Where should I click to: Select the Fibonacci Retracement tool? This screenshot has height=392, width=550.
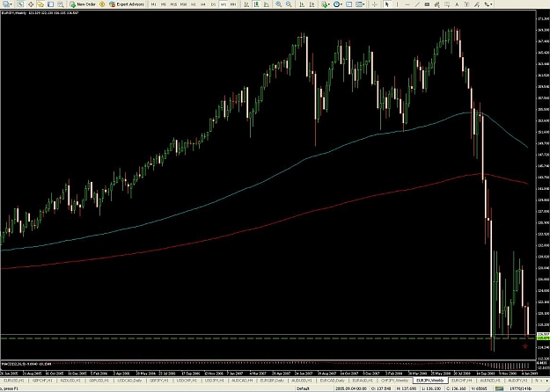[447, 4]
